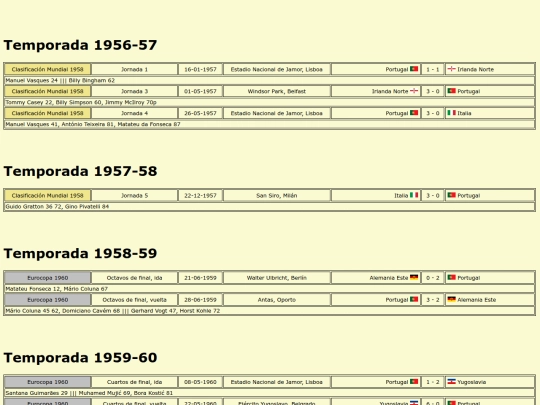Viewport: 540px width, 405px height.
Task: Select the date 16-01-1957
Action: [200, 69]
